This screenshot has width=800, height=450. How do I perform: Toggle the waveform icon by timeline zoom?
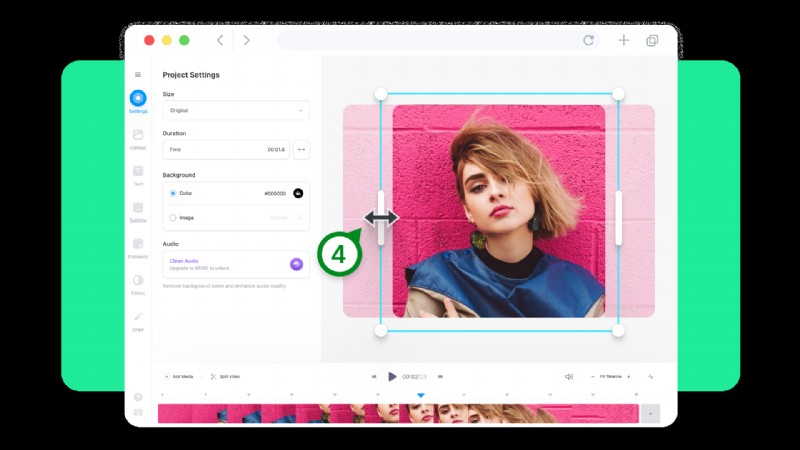651,377
